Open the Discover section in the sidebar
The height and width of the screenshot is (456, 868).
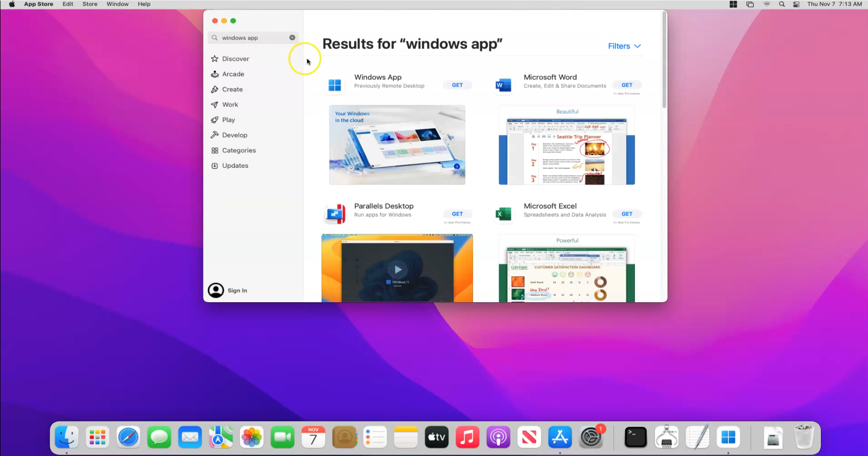[x=235, y=59]
